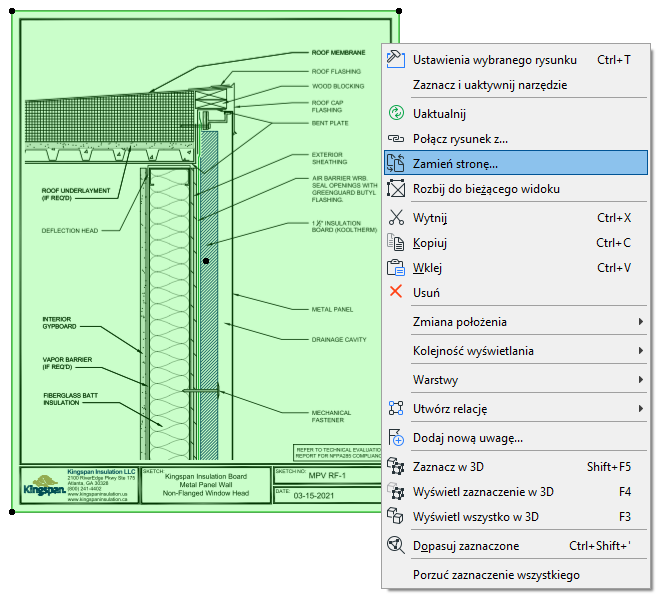Click the Rozbij do bieżącego widoku icon
The image size is (658, 598).
click(395, 189)
